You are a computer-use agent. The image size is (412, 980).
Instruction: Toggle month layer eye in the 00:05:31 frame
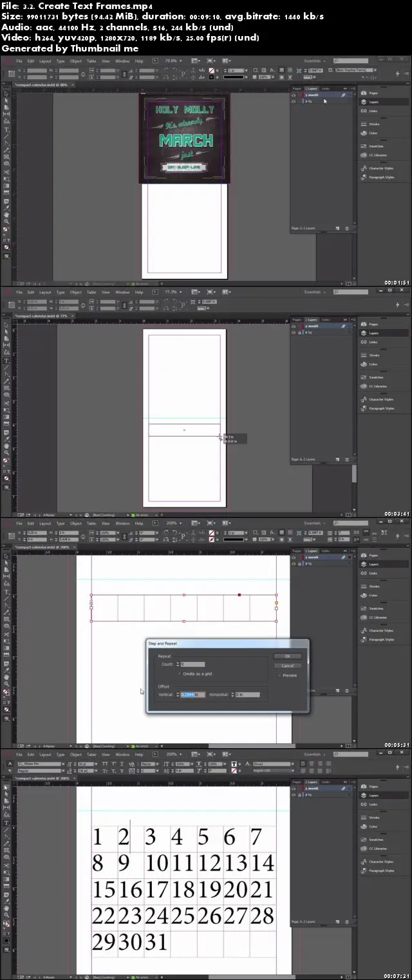tap(294, 557)
